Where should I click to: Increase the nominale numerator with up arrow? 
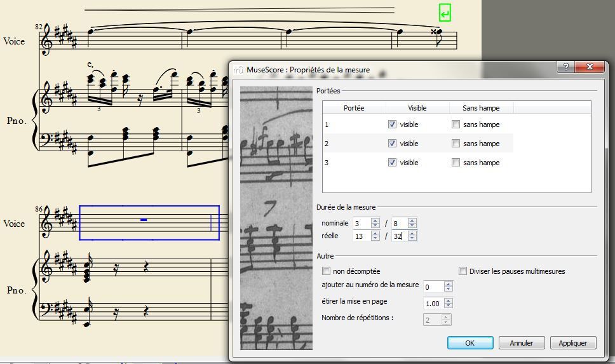click(375, 220)
